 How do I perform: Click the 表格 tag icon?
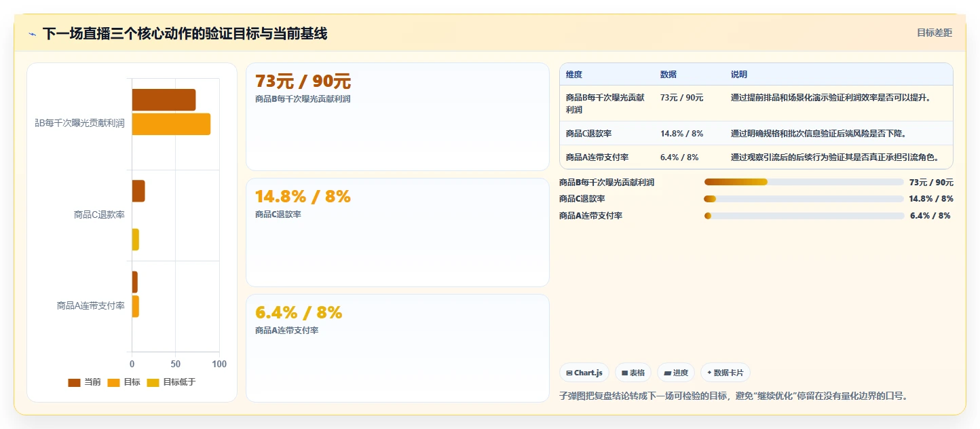624,373
